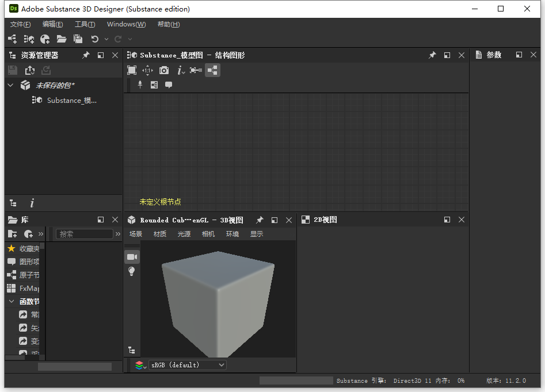The height and width of the screenshot is (392, 545).
Task: Select the FxMap library category
Action: (x=23, y=288)
